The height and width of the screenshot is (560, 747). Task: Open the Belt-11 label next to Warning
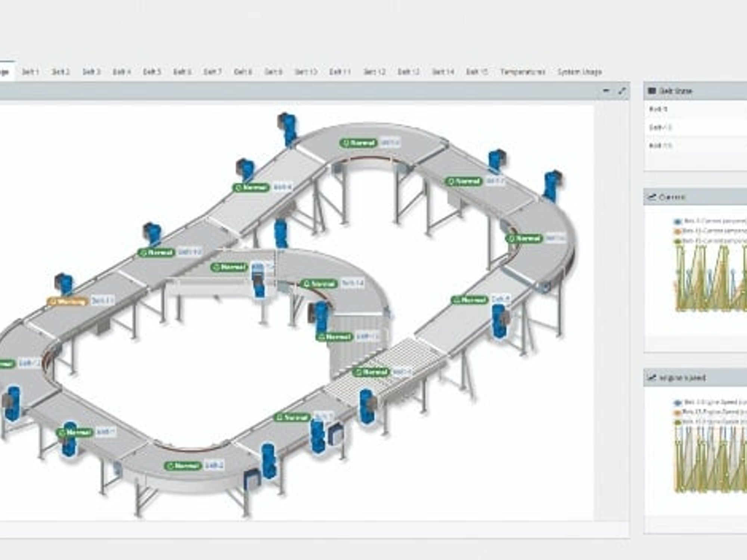point(102,301)
